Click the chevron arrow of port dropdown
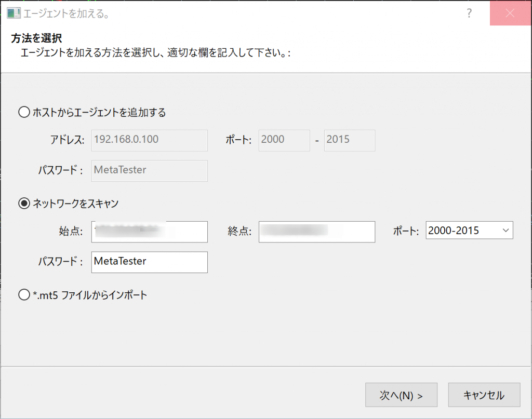 pos(505,231)
